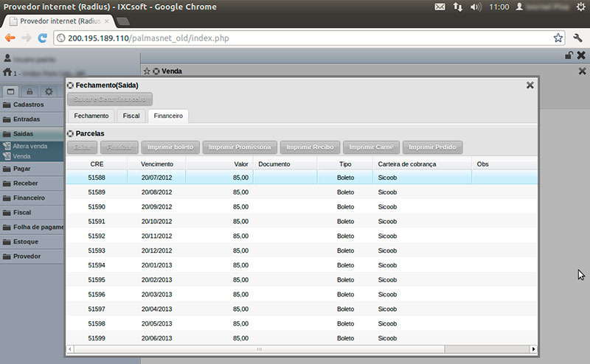
Task: Select the installment due 20/11/2012
Action: click(x=302, y=236)
